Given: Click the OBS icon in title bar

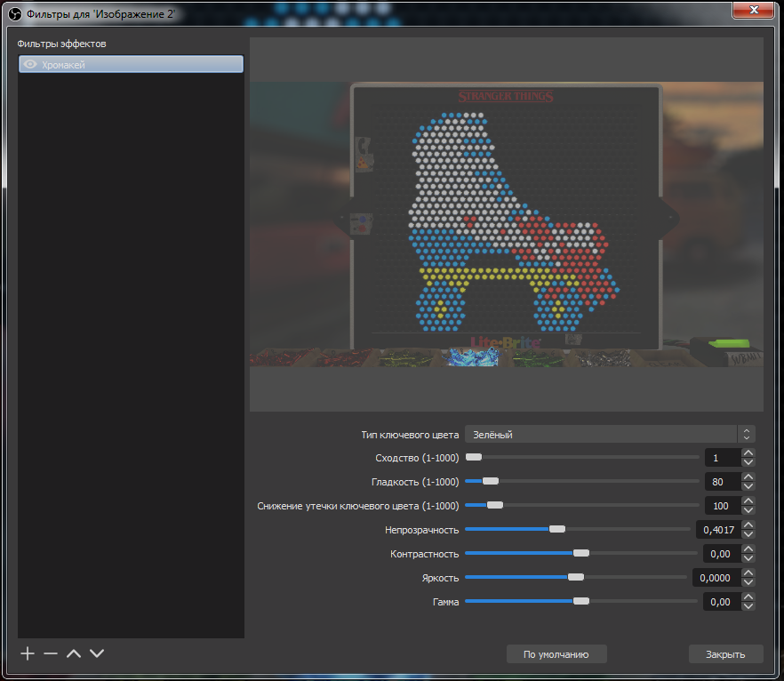Looking at the screenshot, I should coord(15,14).
